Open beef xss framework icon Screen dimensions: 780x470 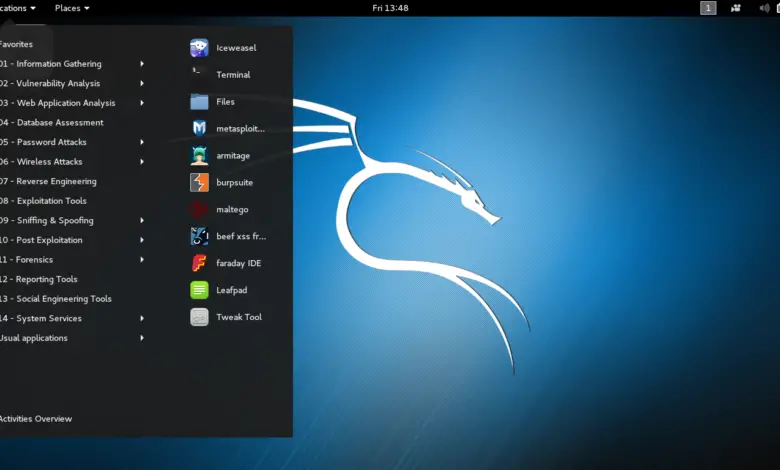point(199,236)
